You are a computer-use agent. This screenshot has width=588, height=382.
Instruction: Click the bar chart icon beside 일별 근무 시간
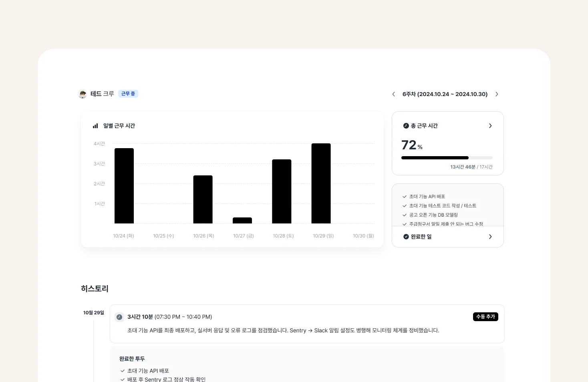pyautogui.click(x=95, y=126)
